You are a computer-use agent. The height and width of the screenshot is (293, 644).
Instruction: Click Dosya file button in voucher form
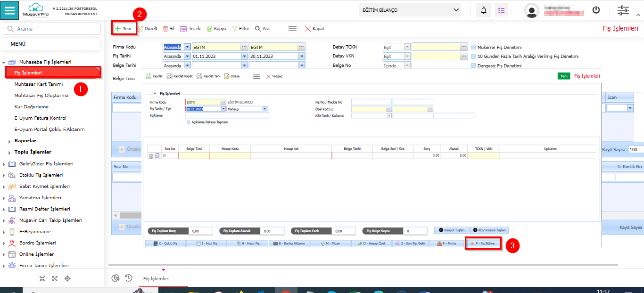[232, 76]
